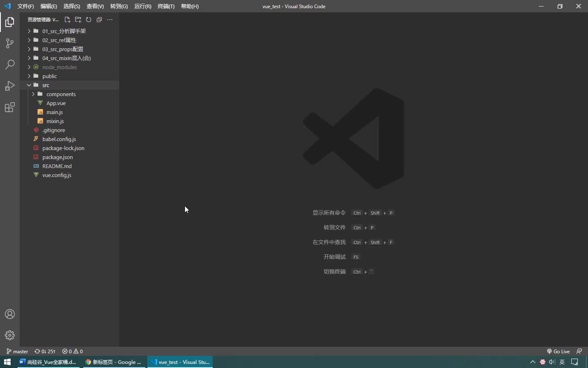Image resolution: width=588 pixels, height=368 pixels.
Task: Open .gitignore file
Action: coord(69,130)
